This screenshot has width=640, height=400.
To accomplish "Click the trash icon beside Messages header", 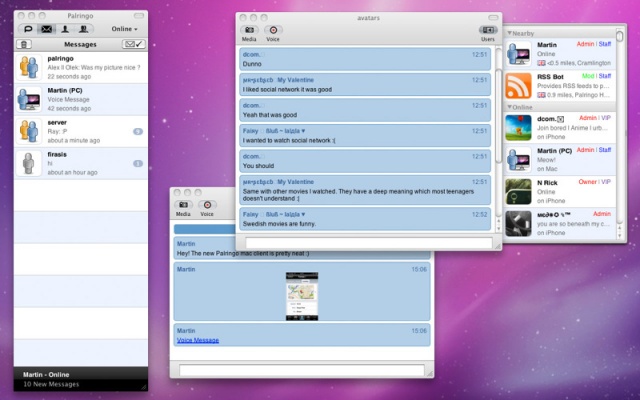I will pos(23,45).
